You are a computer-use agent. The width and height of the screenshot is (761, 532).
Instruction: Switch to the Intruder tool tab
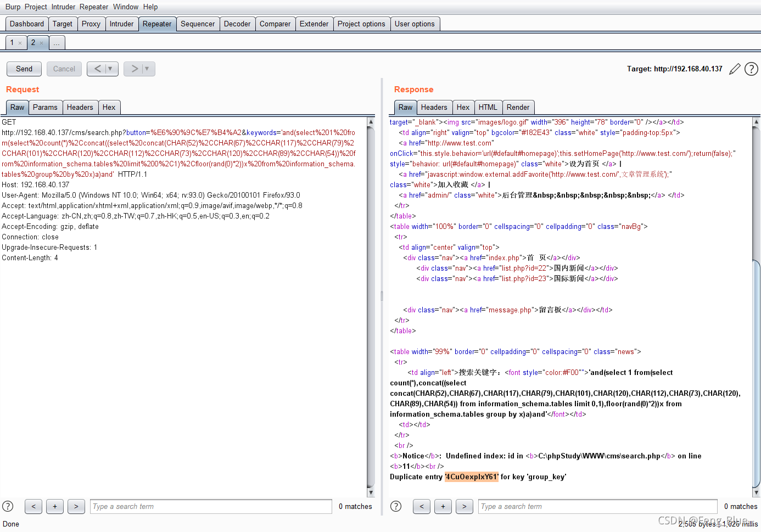coord(121,24)
